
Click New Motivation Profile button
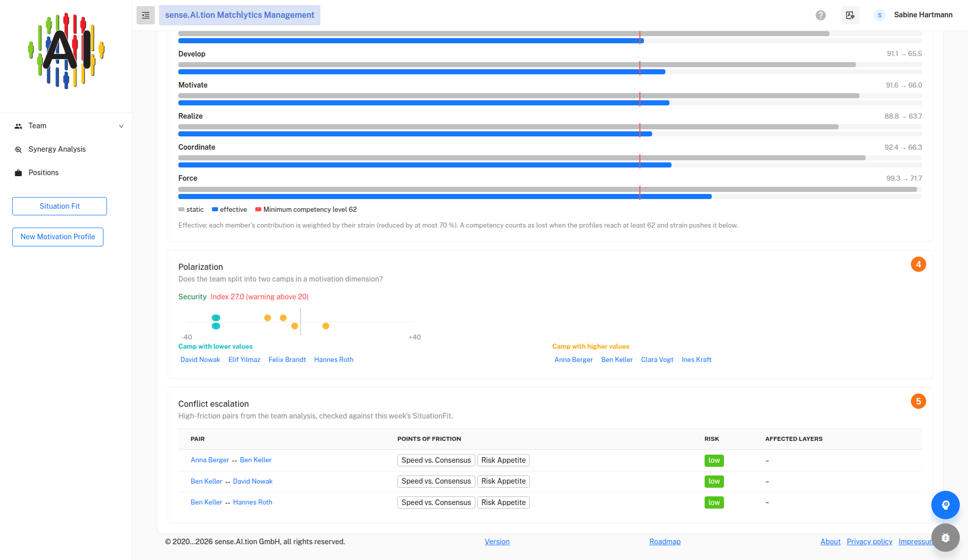(x=58, y=237)
